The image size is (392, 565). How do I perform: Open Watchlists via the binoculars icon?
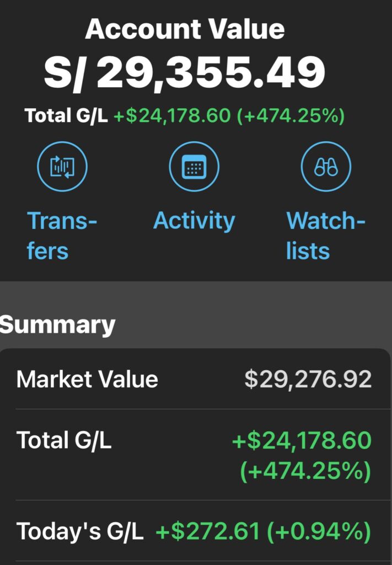[x=326, y=167]
